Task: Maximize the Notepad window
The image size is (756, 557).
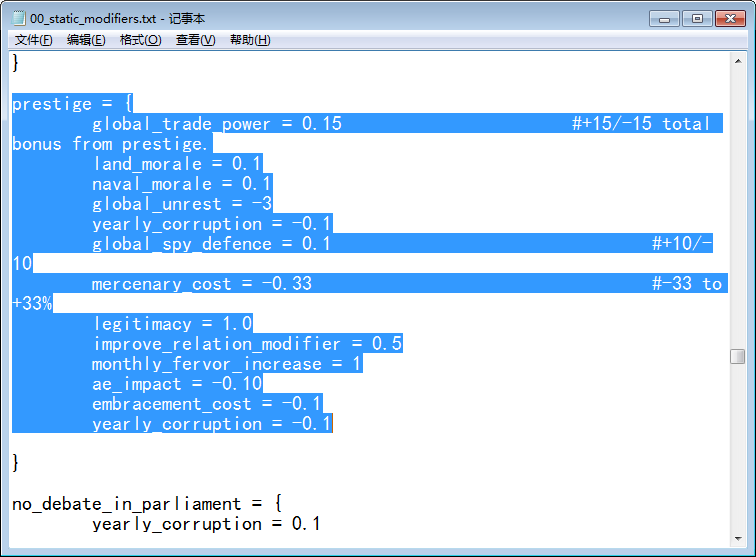Action: [697, 19]
